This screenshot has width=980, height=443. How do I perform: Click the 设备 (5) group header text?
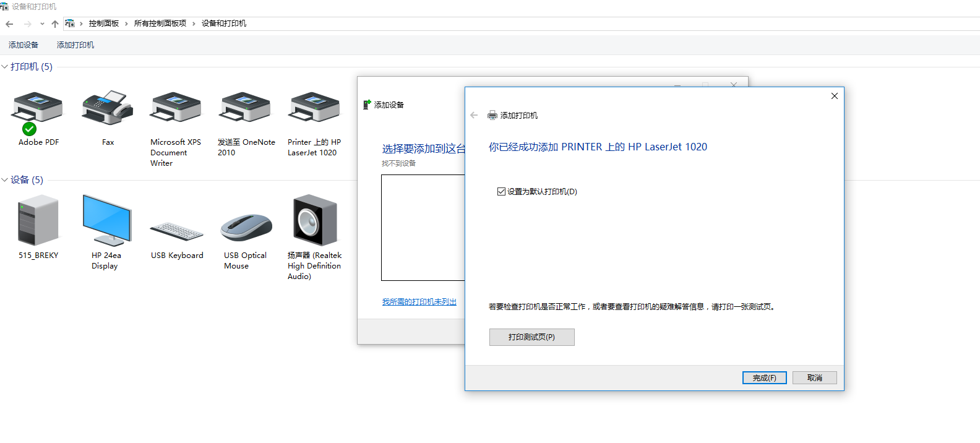coord(27,180)
